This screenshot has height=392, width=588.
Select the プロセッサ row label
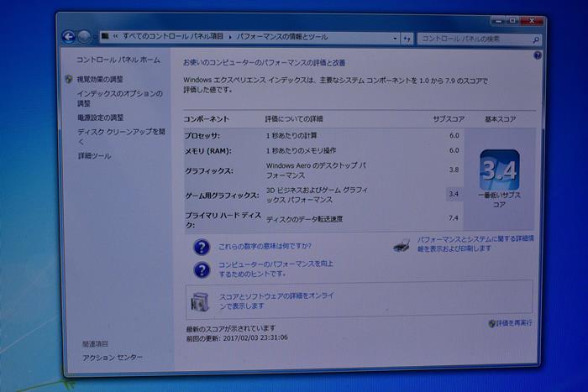pos(202,136)
